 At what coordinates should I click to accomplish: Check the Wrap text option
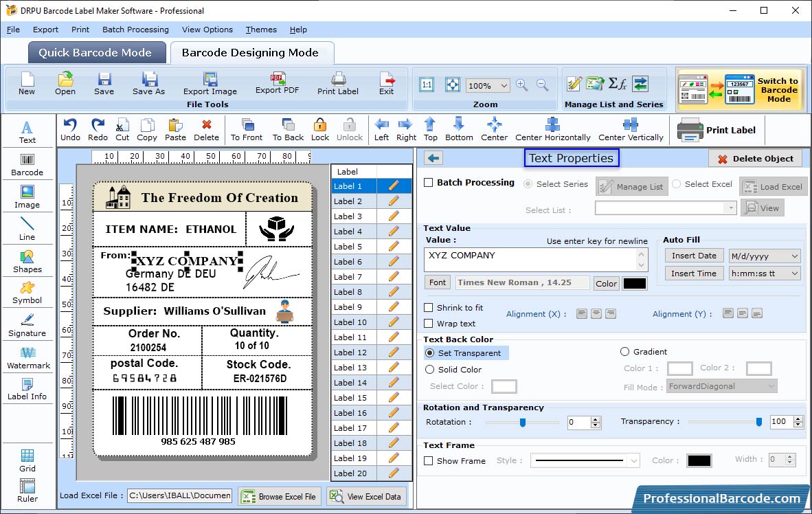(x=429, y=324)
